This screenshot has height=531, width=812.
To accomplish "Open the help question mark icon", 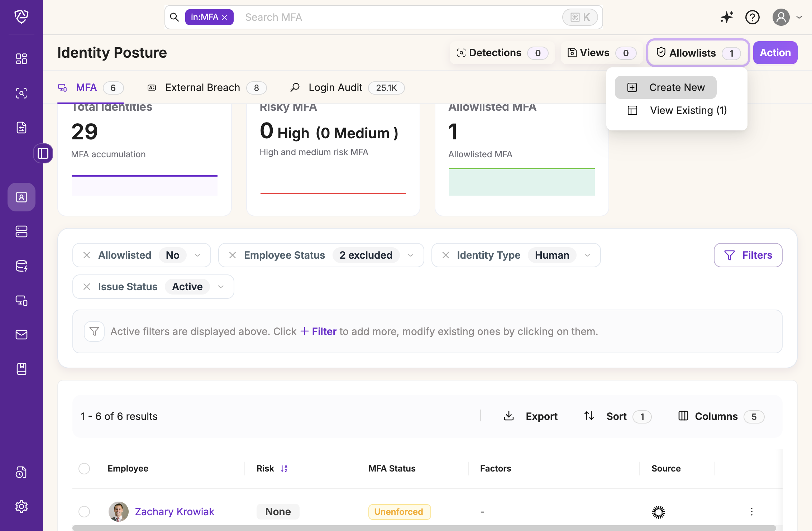I will click(752, 17).
